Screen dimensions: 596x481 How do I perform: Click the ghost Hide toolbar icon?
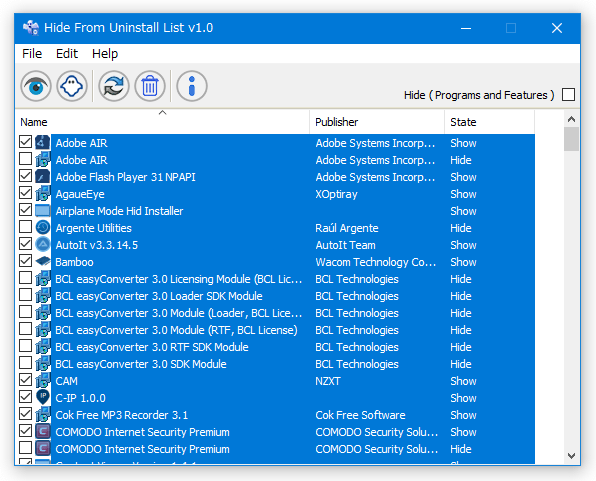[x=72, y=86]
